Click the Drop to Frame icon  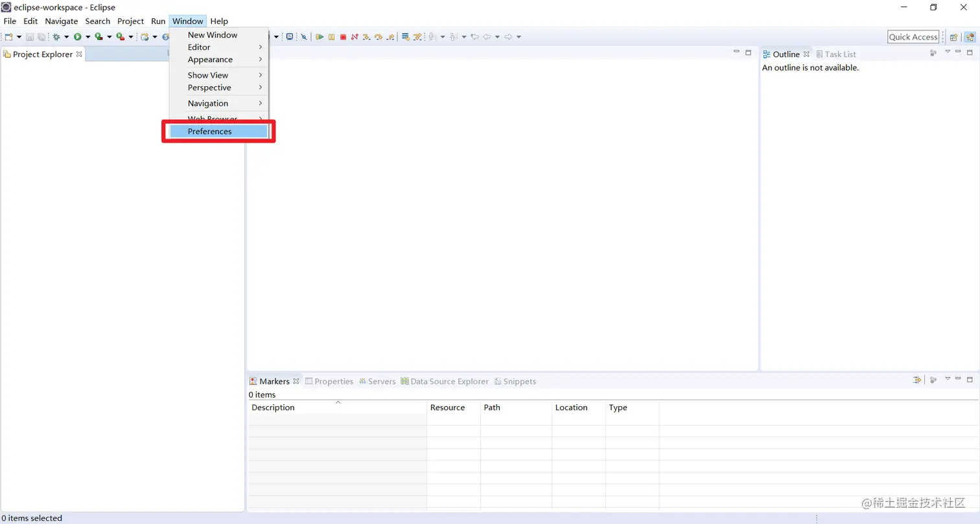(406, 37)
